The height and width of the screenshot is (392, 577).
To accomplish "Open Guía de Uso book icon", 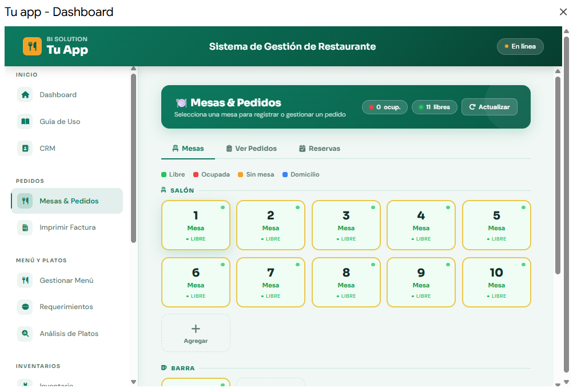I will click(25, 122).
